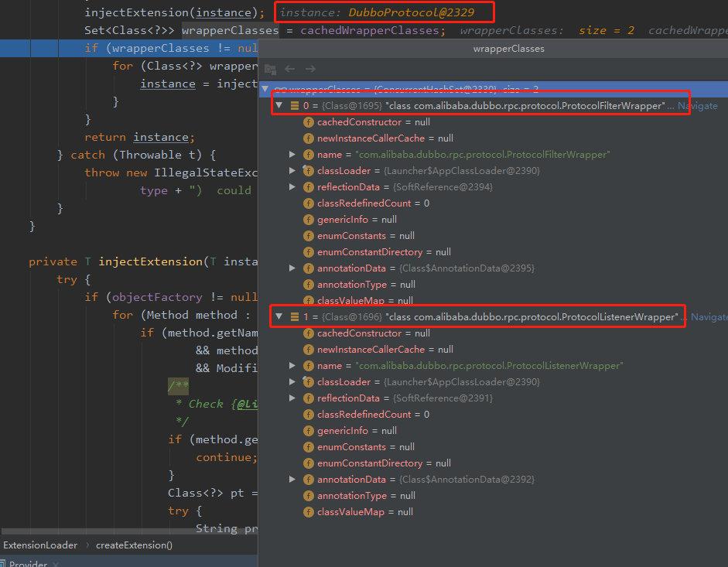Click field icon of genericInfo under ProtocolFilterWrapper
The image size is (728, 567).
308,220
